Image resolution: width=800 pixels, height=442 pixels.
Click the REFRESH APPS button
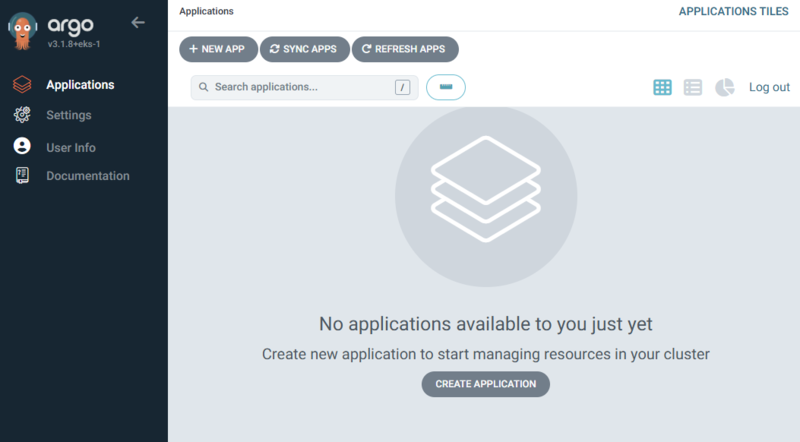pyautogui.click(x=405, y=49)
